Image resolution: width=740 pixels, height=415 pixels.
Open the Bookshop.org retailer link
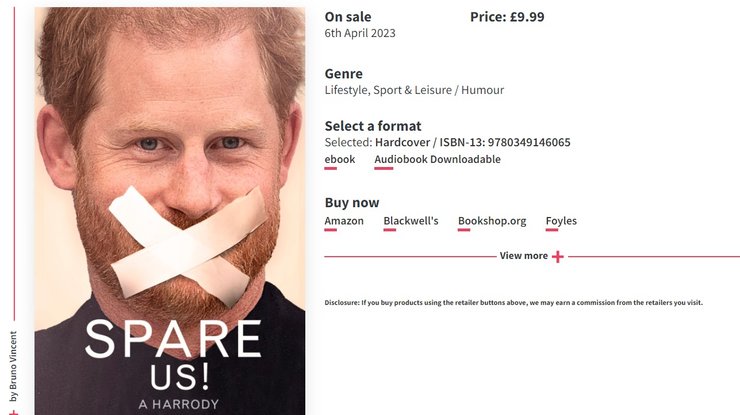[x=492, y=221]
